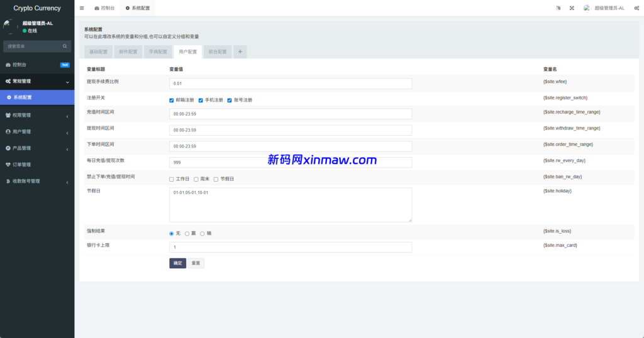Screen dimensions: 644x338
Task: Switch to the 控制台 tab in top bar
Action: click(x=104, y=8)
